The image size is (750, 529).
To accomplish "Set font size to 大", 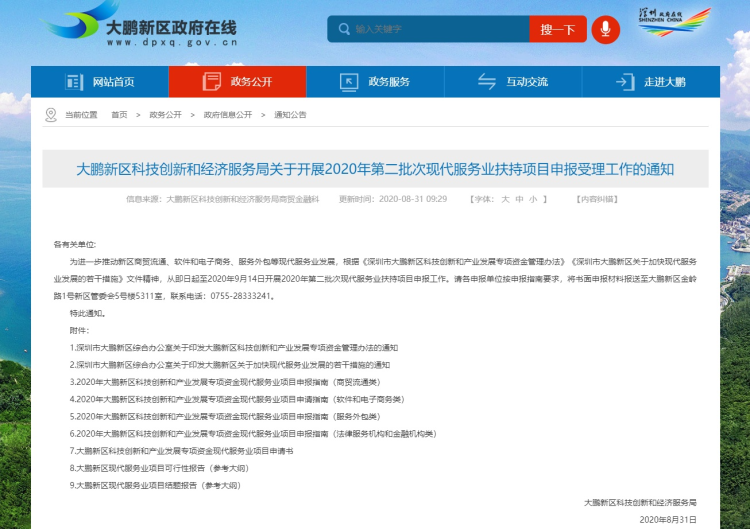I will click(x=505, y=199).
